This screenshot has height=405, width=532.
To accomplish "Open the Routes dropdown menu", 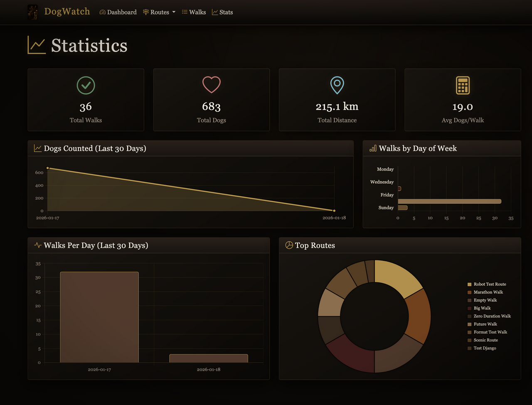I will (159, 12).
